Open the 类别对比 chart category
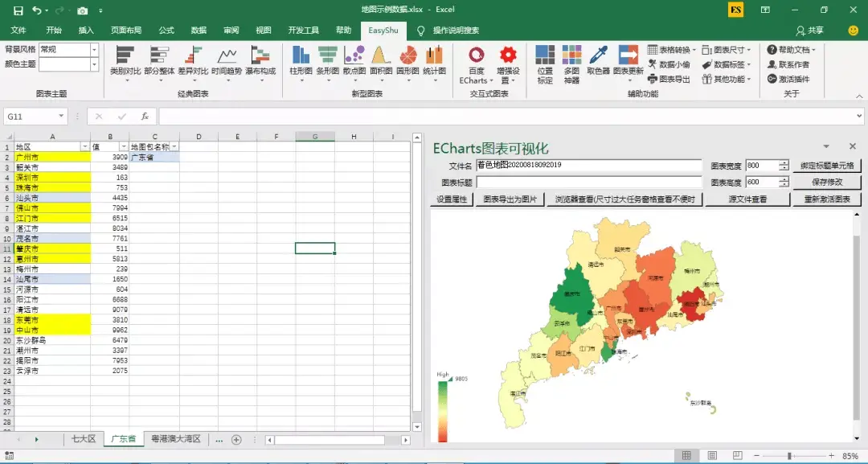This screenshot has width=868, height=464. 125,61
